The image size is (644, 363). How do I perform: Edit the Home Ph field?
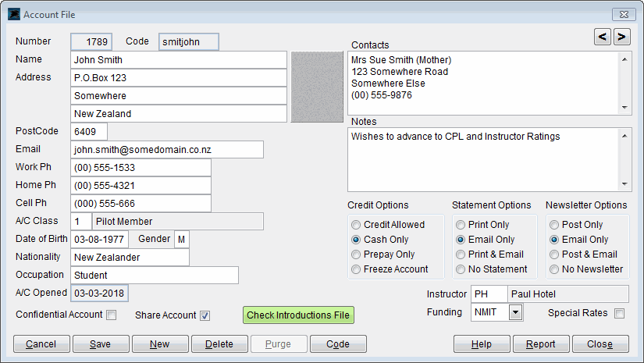click(141, 186)
